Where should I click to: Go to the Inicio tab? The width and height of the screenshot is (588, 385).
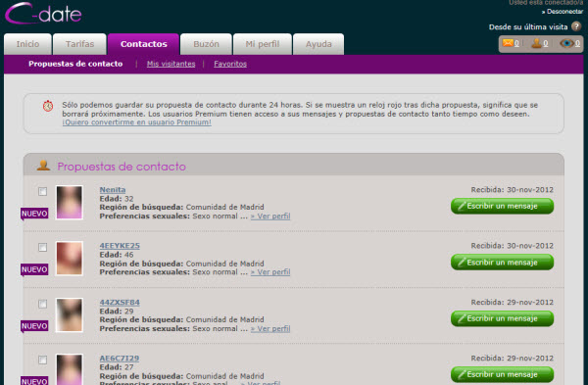pos(27,44)
